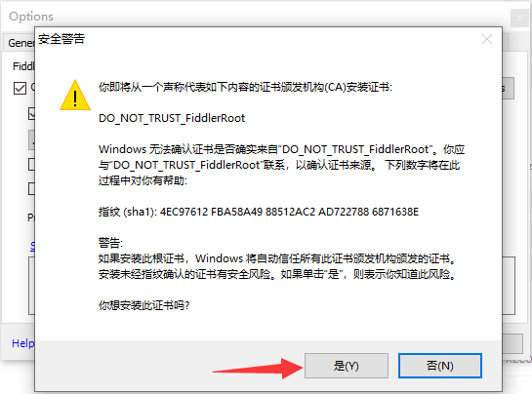
Task: Click the gray button ending in 's' right of dialog
Action: coord(509,88)
